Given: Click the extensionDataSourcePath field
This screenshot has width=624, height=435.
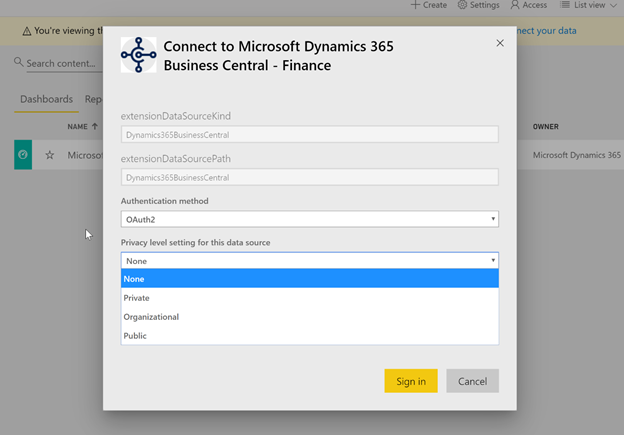Looking at the screenshot, I should (x=310, y=177).
